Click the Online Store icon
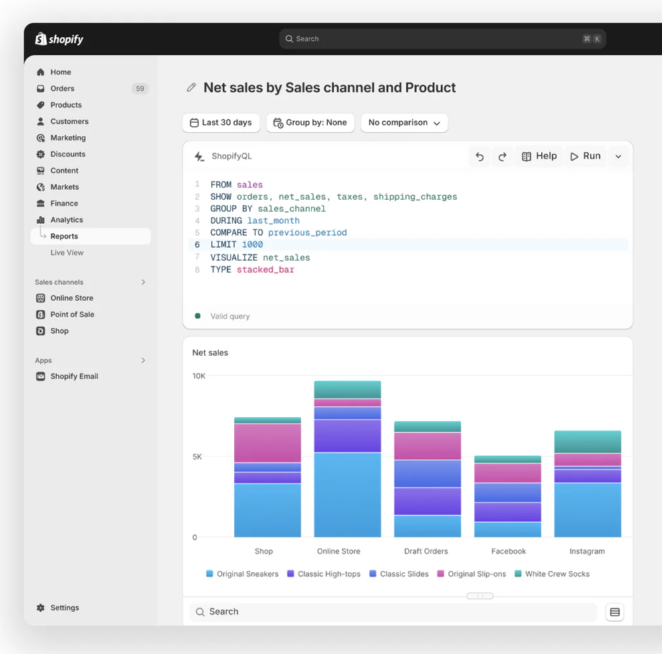This screenshot has height=654, width=662. coord(41,299)
